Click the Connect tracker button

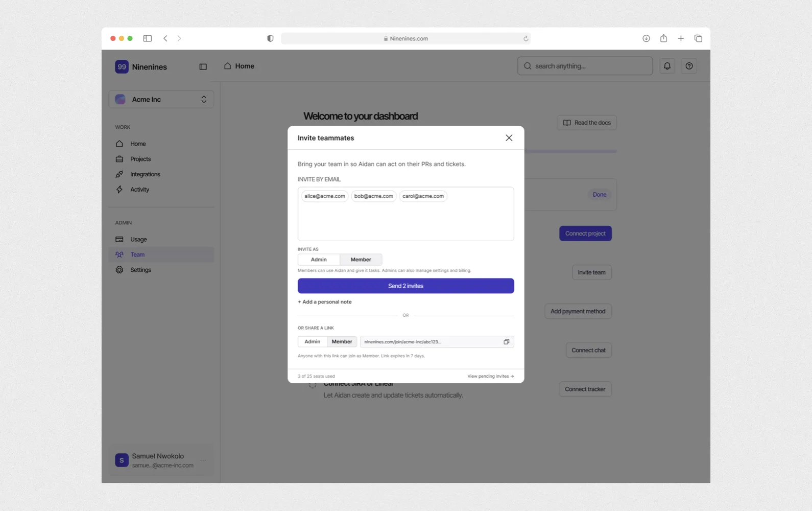coord(585,389)
